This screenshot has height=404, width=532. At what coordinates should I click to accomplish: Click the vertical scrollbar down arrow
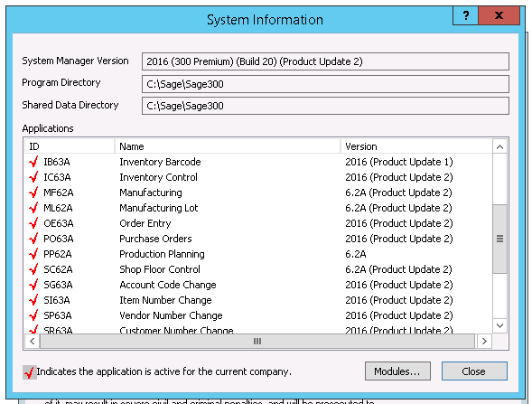(499, 325)
